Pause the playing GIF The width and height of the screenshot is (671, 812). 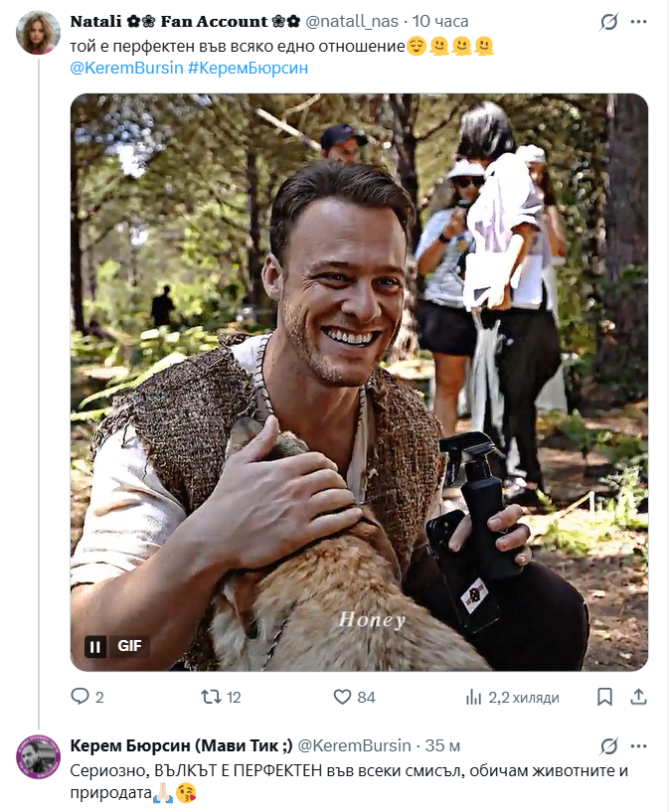[96, 646]
